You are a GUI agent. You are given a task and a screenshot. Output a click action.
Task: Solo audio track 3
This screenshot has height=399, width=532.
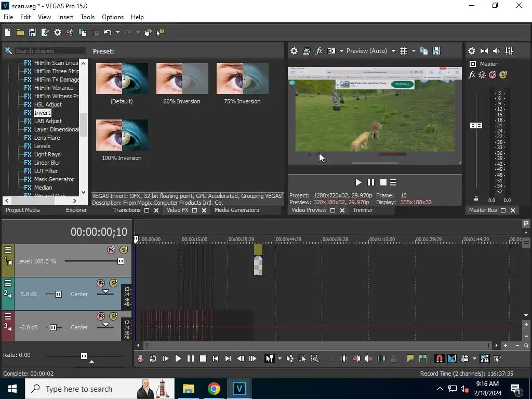point(113,316)
